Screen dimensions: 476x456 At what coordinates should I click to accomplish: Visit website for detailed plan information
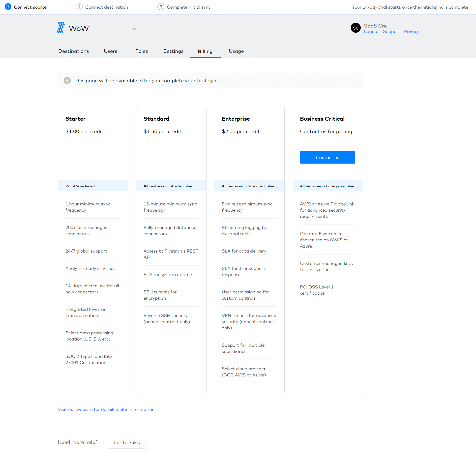(106, 409)
